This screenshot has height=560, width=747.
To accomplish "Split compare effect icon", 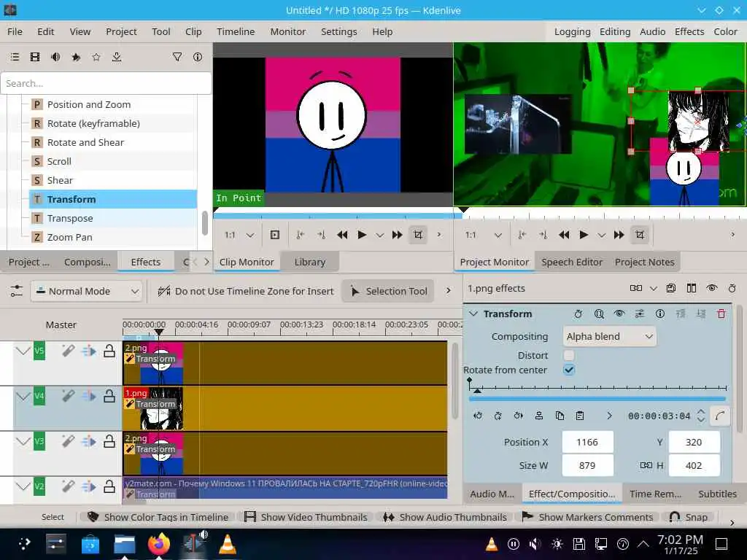I will pyautogui.click(x=692, y=288).
